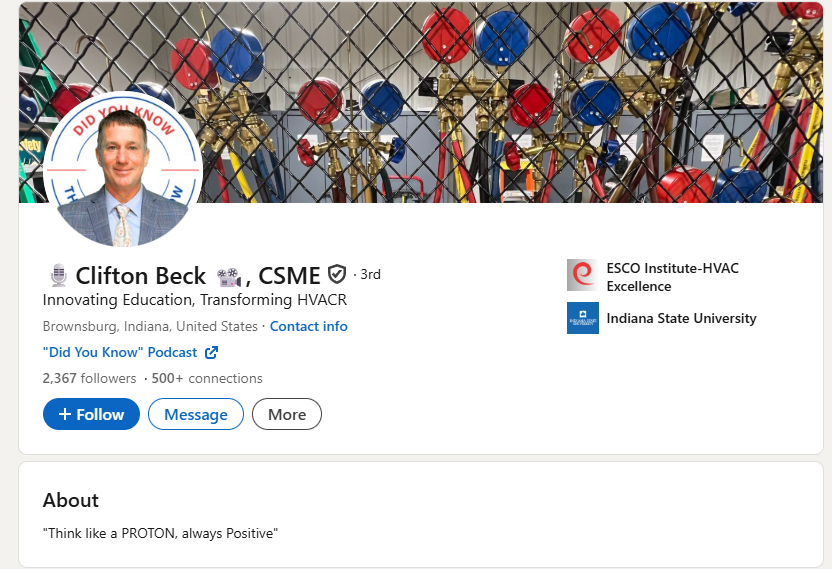The width and height of the screenshot is (832, 569).
Task: Click the 2,367 followers count
Action: pos(90,378)
